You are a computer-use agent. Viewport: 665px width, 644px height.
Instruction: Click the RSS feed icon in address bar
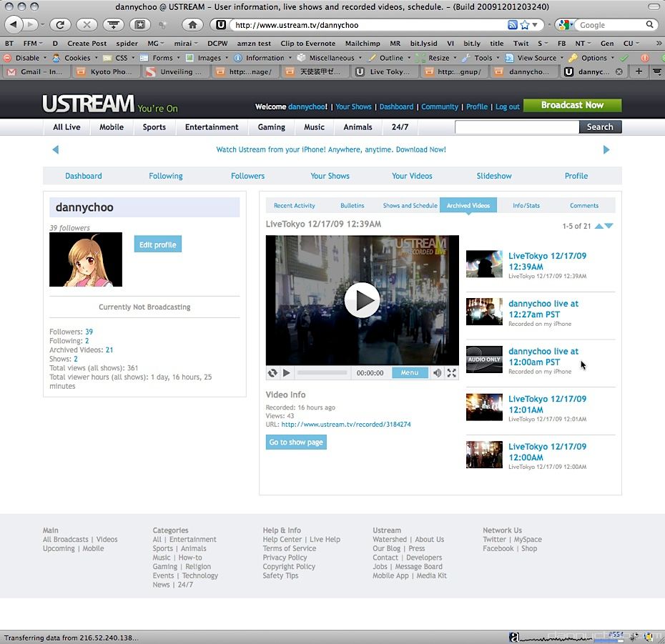[x=513, y=24]
